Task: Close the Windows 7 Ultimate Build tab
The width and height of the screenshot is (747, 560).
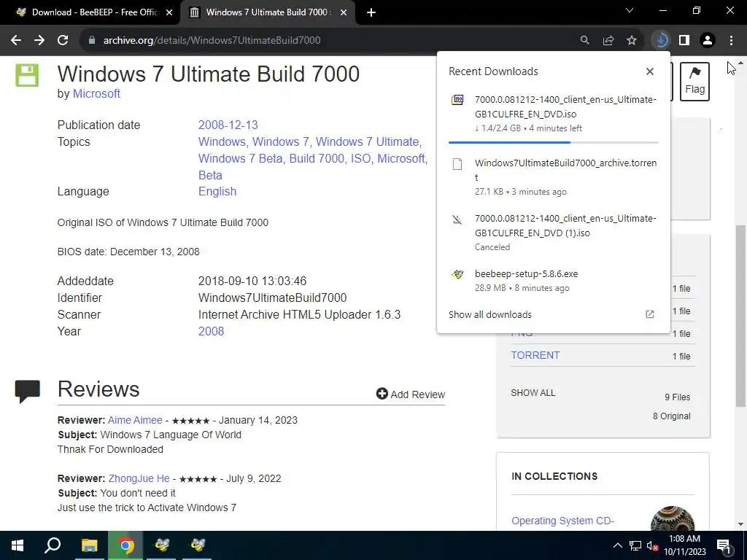Action: click(x=344, y=13)
